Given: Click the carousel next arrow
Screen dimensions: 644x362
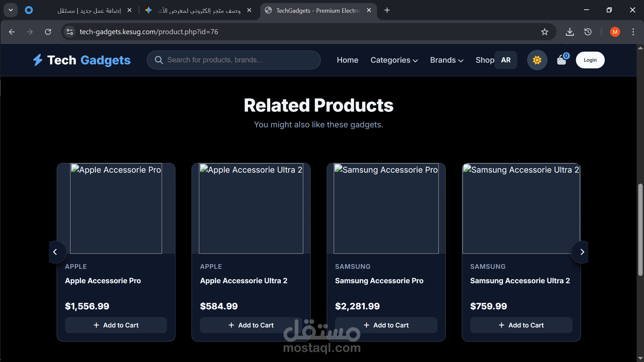Looking at the screenshot, I should coord(582,252).
